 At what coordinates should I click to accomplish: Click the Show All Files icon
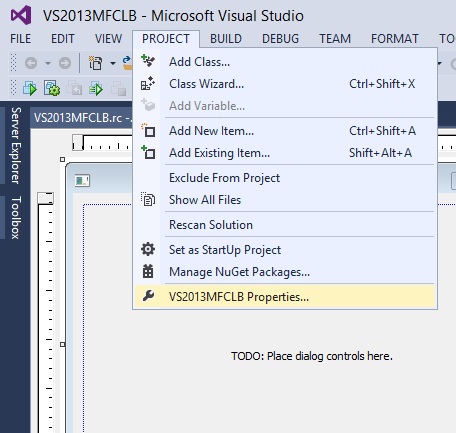click(148, 199)
